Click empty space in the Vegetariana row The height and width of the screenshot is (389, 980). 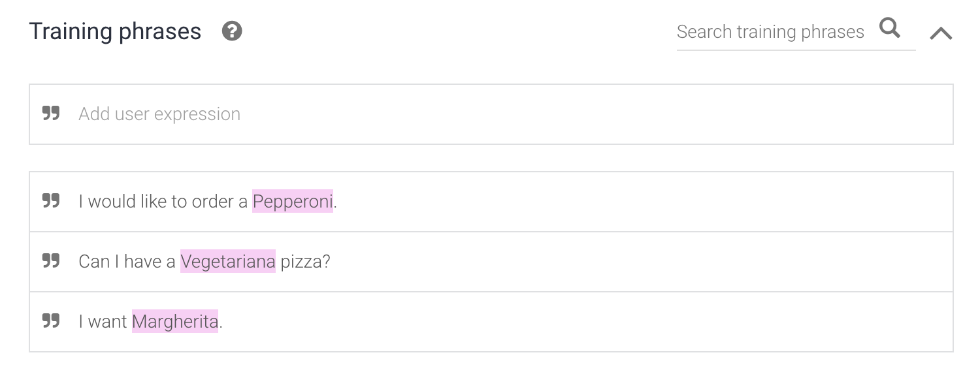(x=640, y=262)
